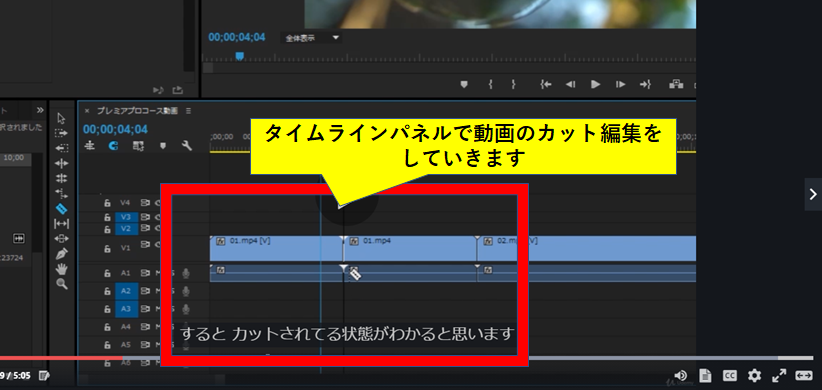822x390 pixels.
Task: Choose the Selection arrow tool
Action: coord(61,118)
